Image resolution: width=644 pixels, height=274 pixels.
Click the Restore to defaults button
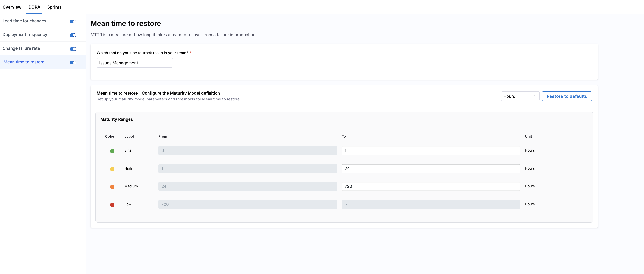pyautogui.click(x=567, y=96)
